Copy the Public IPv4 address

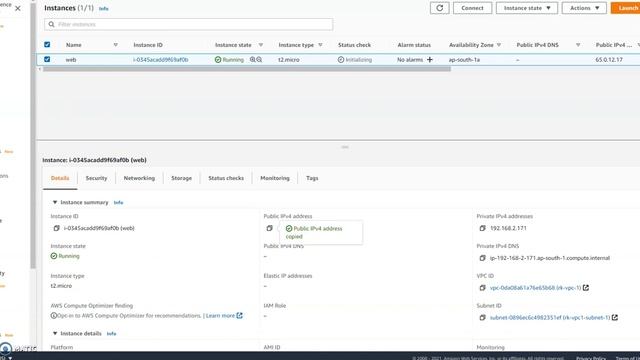tap(269, 228)
